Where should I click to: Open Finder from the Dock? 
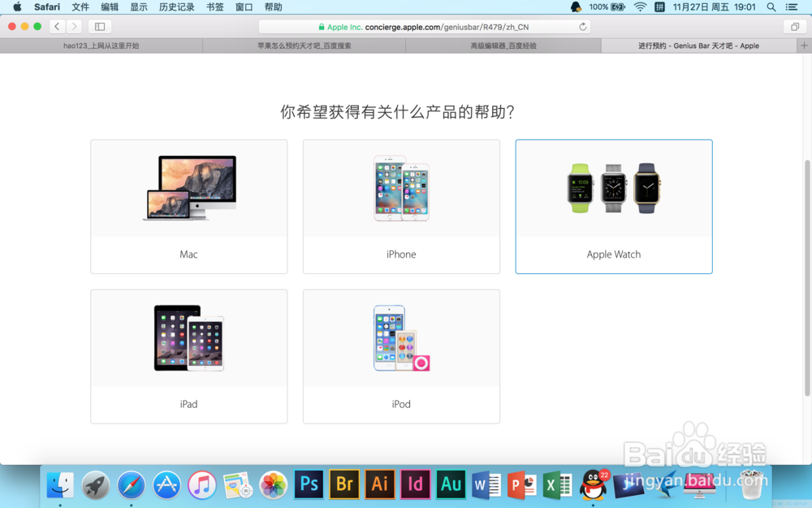[x=60, y=484]
